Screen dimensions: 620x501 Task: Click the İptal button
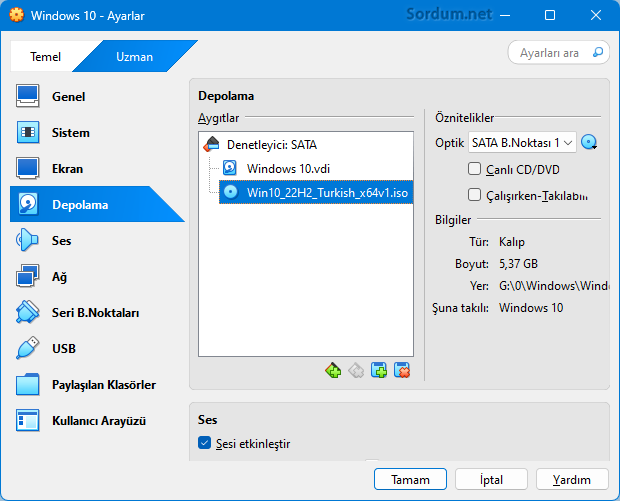(x=491, y=479)
